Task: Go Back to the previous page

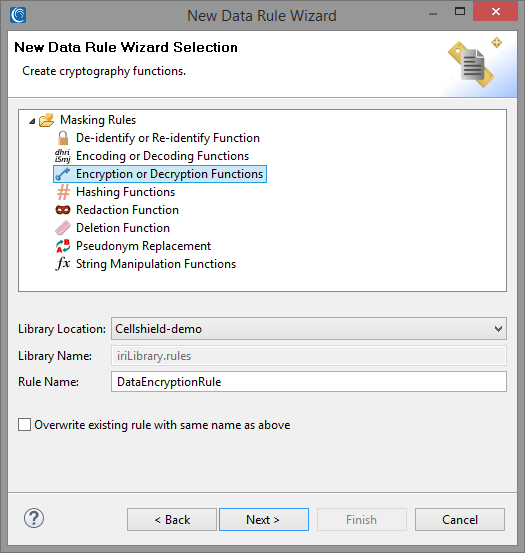Action: point(172,519)
